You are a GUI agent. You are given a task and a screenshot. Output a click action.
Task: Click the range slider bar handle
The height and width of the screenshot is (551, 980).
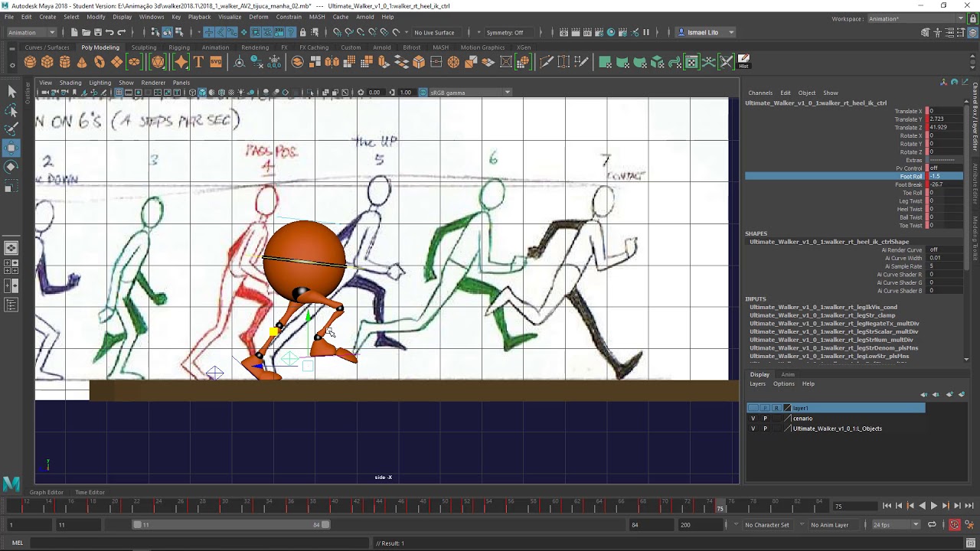tap(231, 525)
